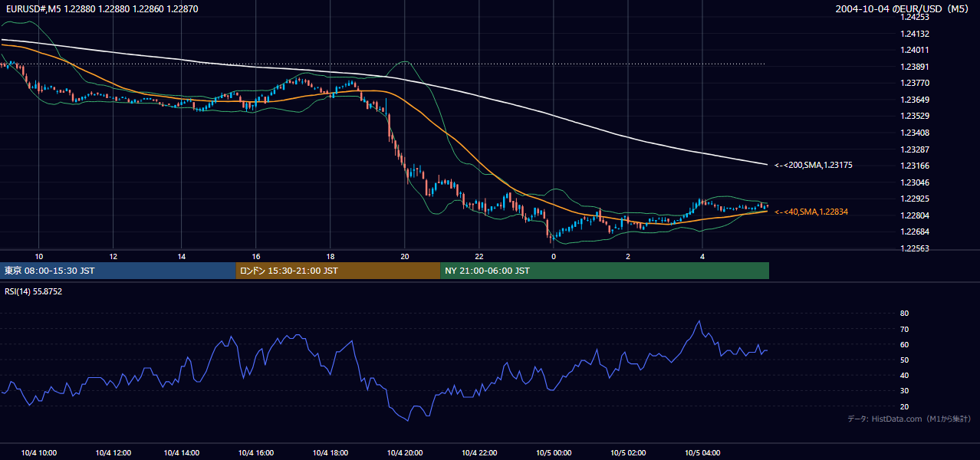Click the NY session bar 21:00-06:00 JST
The height and width of the screenshot is (460, 980).
605,271
